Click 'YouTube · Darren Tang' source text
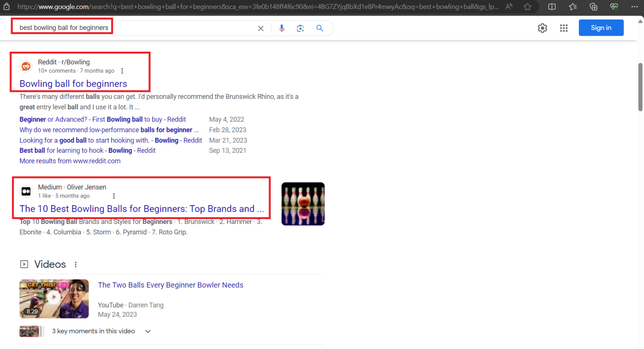 point(131,305)
